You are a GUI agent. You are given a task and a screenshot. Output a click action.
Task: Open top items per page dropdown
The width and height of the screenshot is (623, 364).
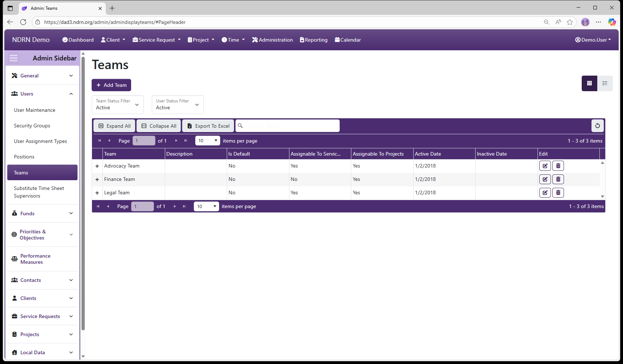(x=208, y=141)
